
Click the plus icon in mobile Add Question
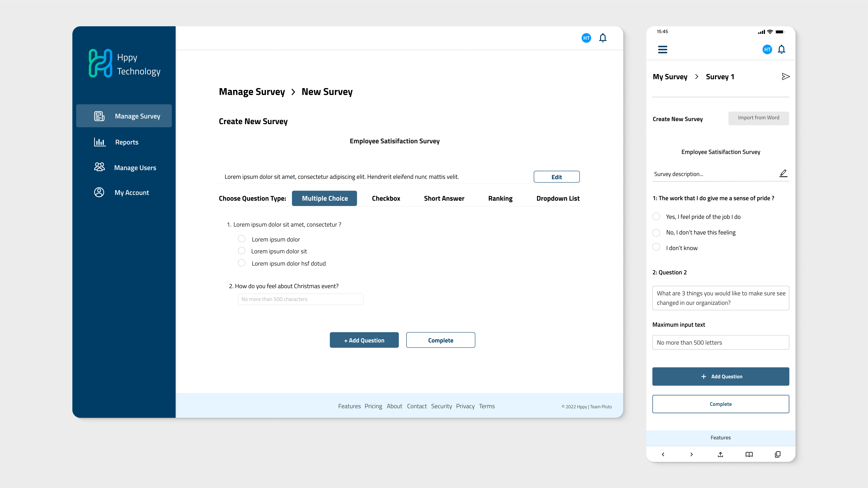(704, 377)
